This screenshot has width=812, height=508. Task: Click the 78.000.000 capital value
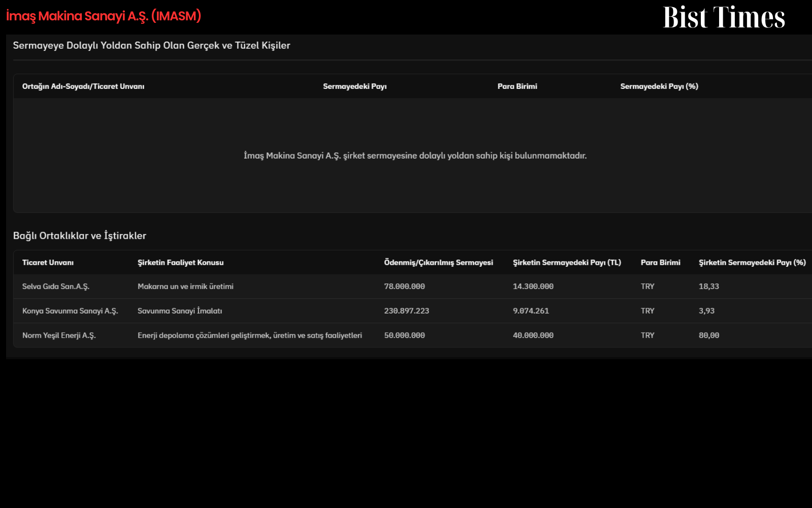[x=404, y=287]
